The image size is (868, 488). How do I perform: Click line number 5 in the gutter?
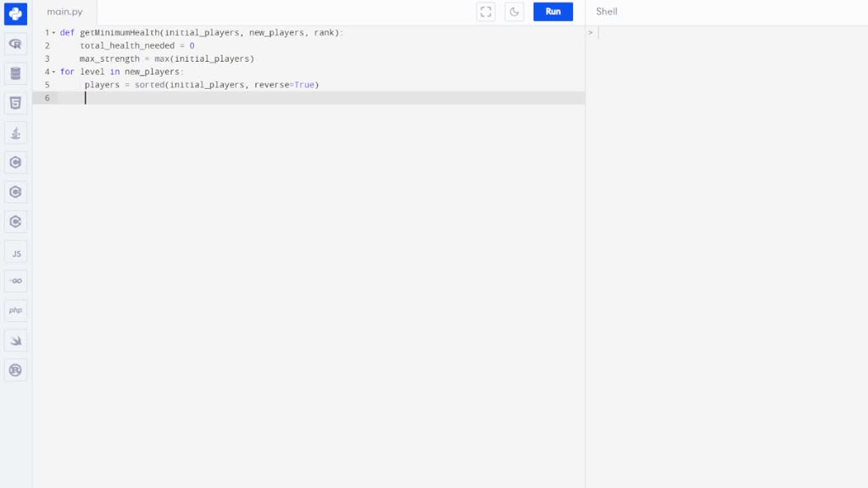47,85
